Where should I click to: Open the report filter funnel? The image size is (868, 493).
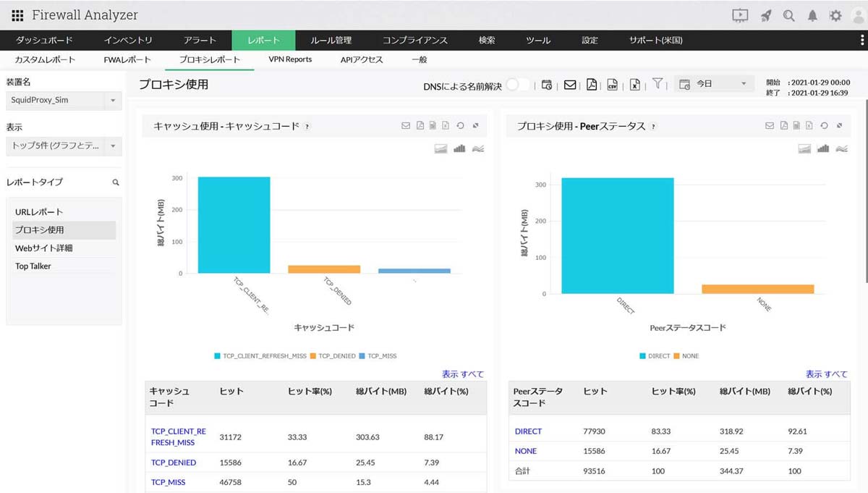click(x=657, y=85)
